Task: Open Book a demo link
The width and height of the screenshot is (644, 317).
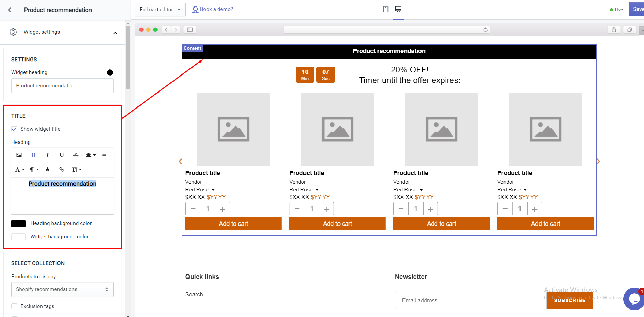Action: pos(213,9)
